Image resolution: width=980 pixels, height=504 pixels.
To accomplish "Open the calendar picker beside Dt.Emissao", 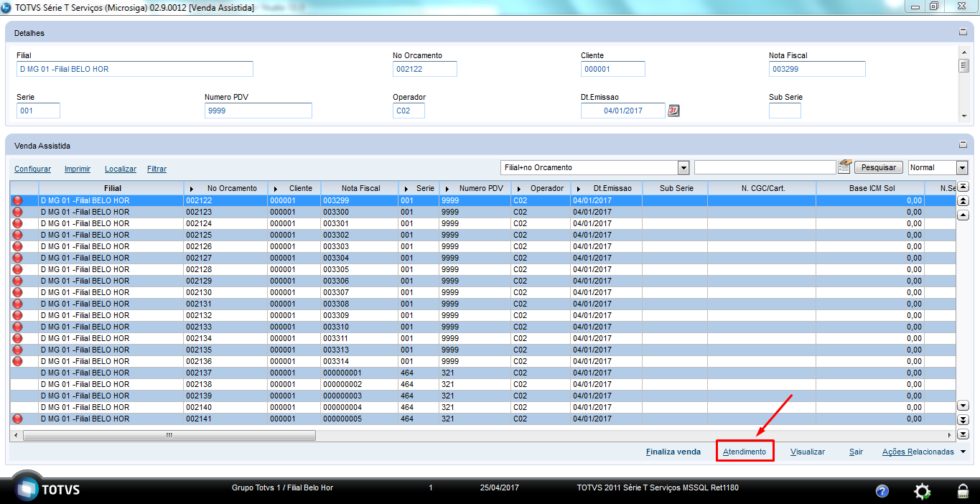I will [x=673, y=111].
